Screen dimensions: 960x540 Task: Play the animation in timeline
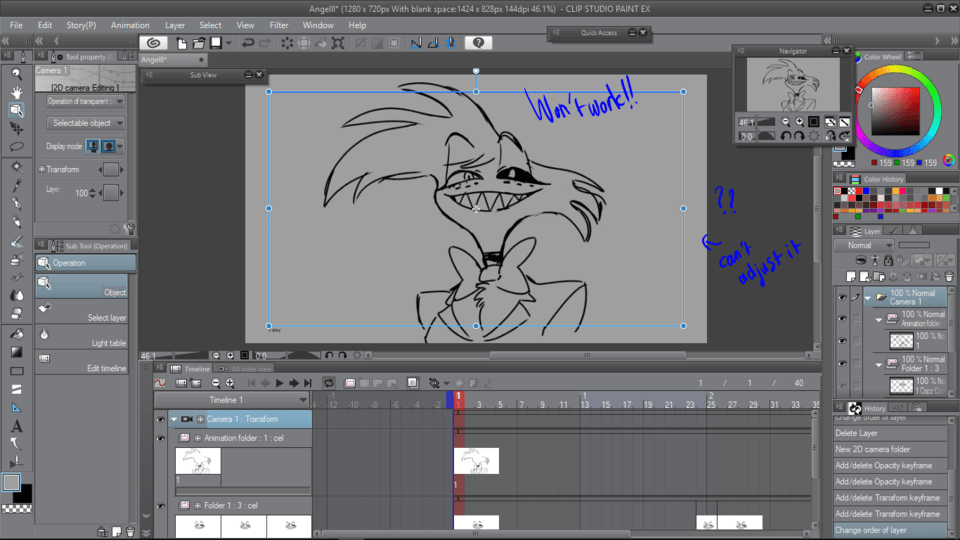[x=279, y=383]
